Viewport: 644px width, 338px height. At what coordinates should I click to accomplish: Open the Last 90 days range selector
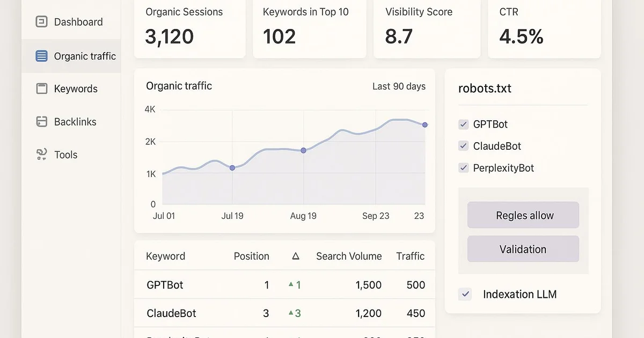point(399,86)
